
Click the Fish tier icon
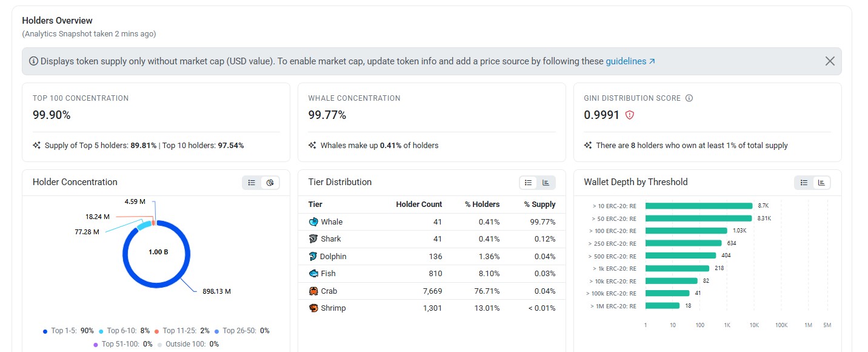[x=313, y=274]
